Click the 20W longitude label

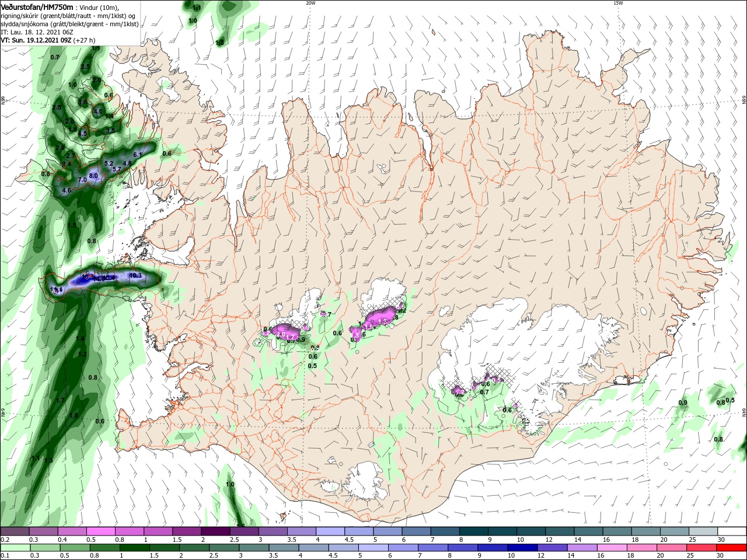coord(310,3)
